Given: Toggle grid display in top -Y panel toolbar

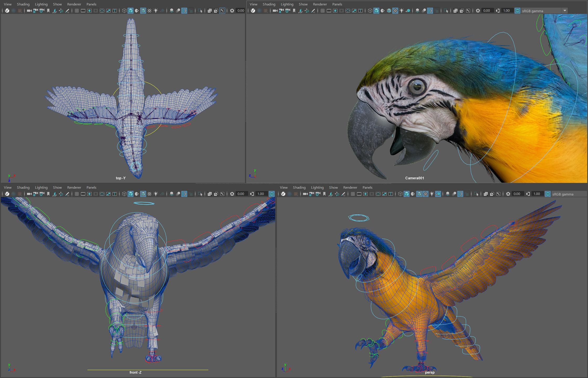Looking at the screenshot, I should [x=77, y=11].
